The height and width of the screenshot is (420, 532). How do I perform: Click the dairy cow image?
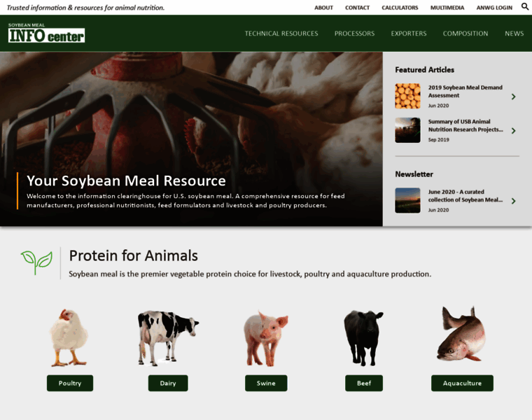167,338
